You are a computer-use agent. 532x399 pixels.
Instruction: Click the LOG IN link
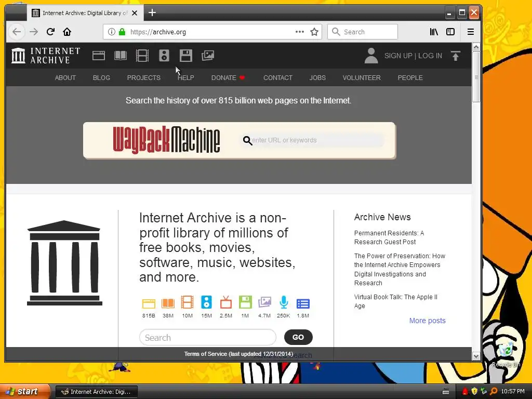(430, 56)
